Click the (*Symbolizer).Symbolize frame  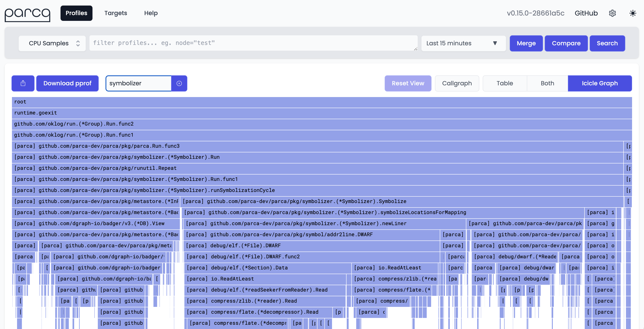(402, 202)
